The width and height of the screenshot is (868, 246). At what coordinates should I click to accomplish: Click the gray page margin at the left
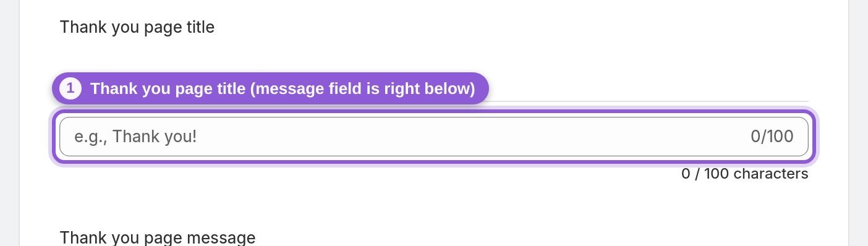click(9, 123)
